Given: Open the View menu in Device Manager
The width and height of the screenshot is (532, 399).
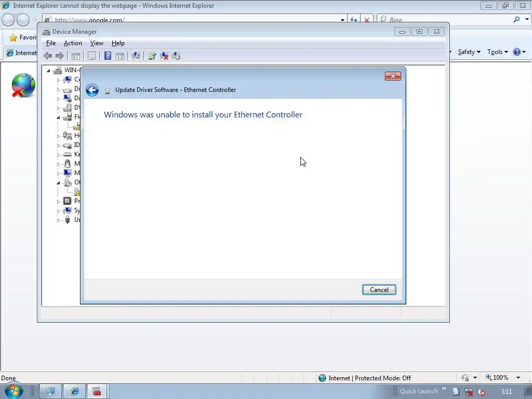Looking at the screenshot, I should click(x=97, y=43).
